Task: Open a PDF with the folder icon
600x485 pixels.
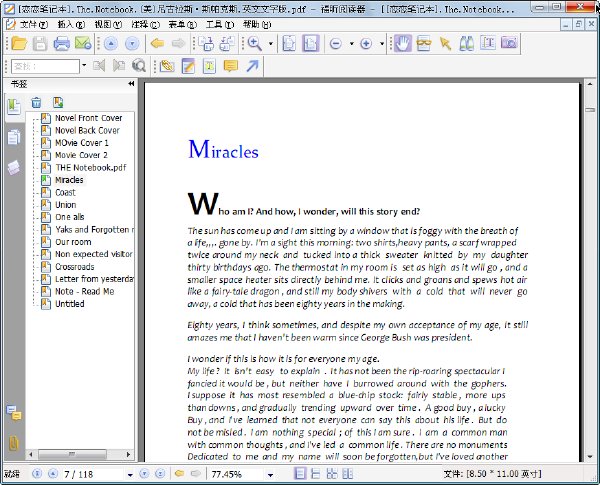Action: pyautogui.click(x=19, y=43)
